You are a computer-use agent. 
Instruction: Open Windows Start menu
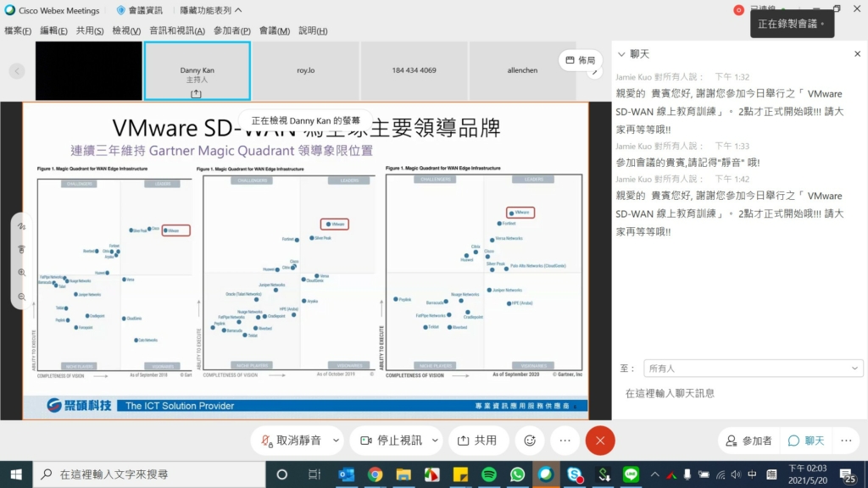tap(16, 474)
